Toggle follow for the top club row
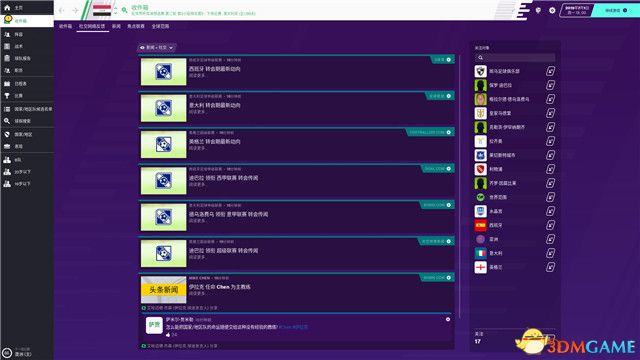The width and height of the screenshot is (640, 360). [550, 71]
